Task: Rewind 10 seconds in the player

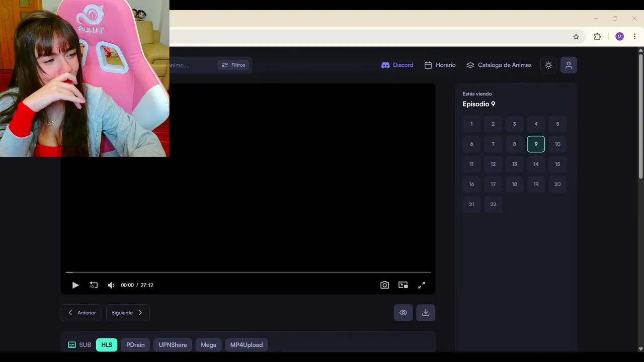Action: tap(94, 285)
